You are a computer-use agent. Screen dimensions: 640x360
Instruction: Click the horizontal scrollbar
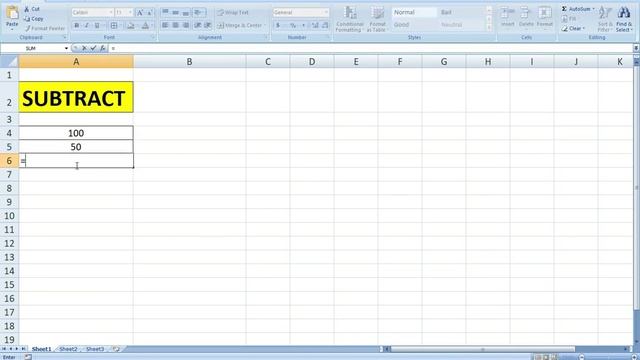[x=483, y=349]
